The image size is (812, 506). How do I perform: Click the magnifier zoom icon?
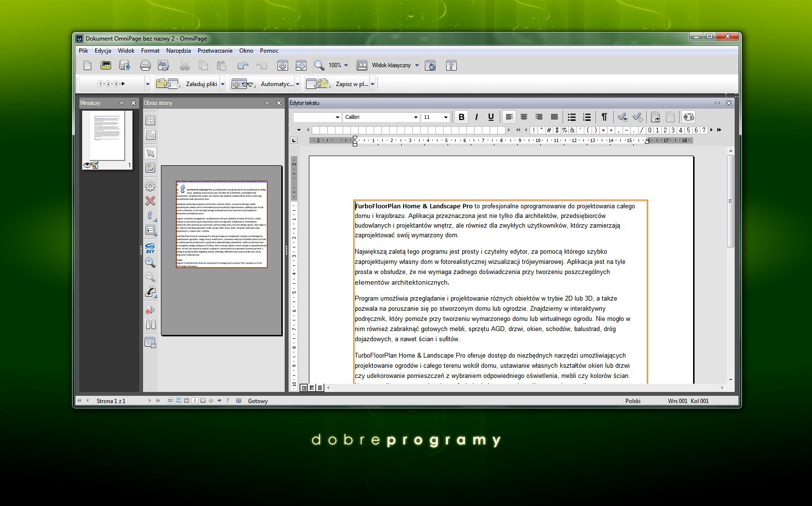[319, 65]
